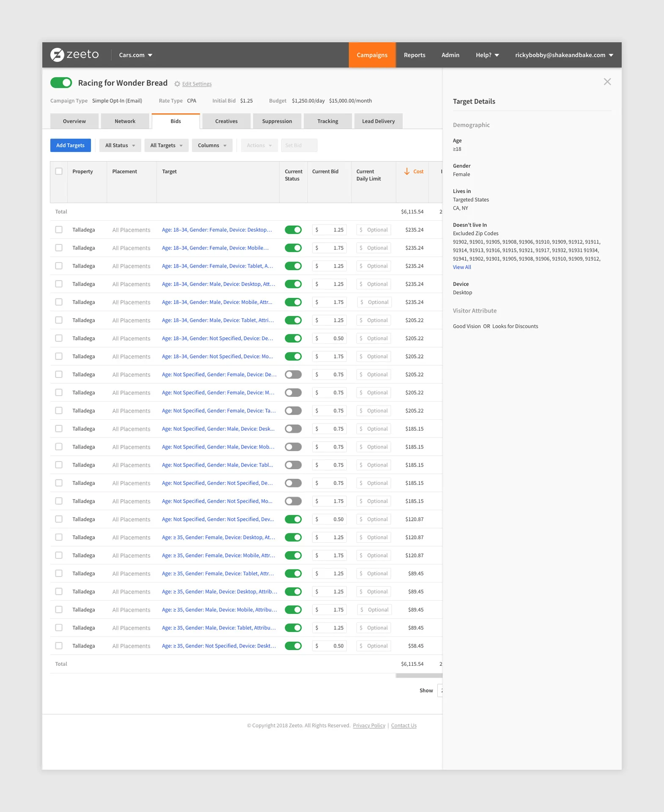This screenshot has width=664, height=812.
Task: Open rickybobby@shakeandbake.com user menu
Action: coord(564,55)
